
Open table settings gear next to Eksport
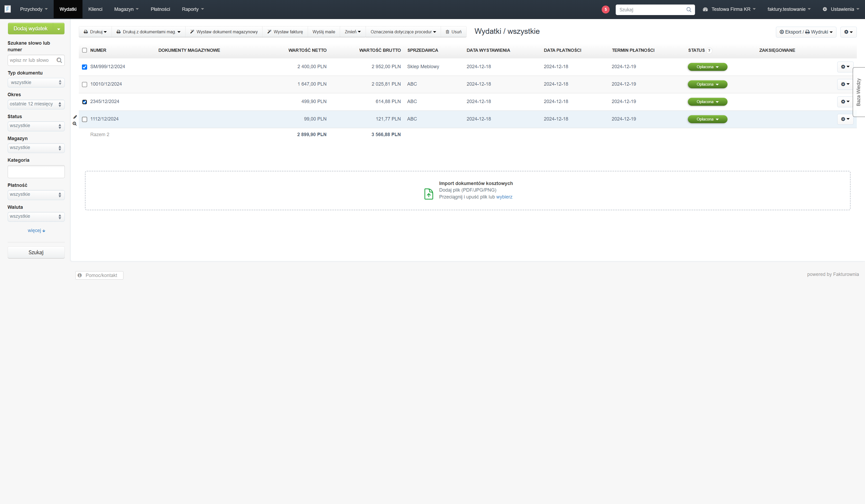coord(849,32)
